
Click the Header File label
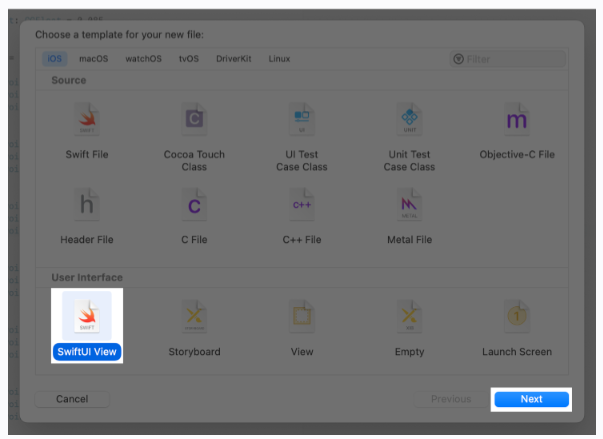pos(87,240)
